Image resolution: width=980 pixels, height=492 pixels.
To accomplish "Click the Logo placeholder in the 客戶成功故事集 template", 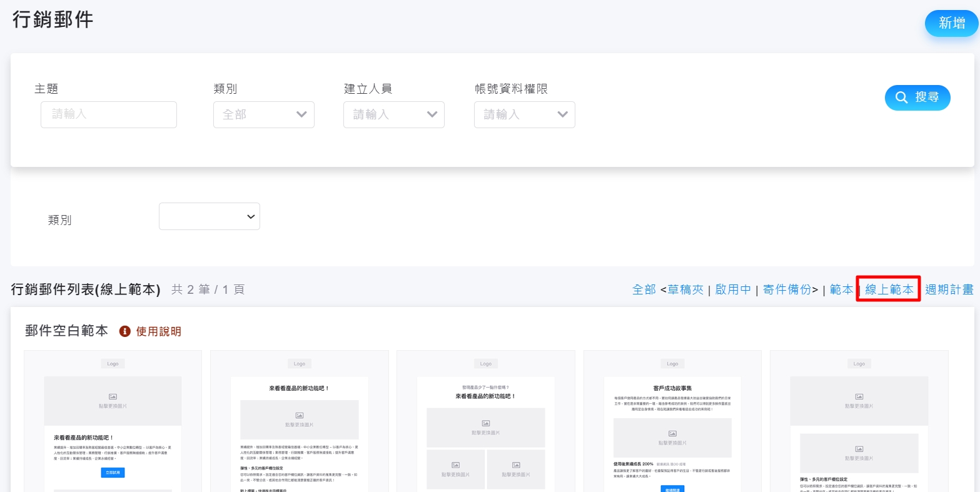I will 672,363.
